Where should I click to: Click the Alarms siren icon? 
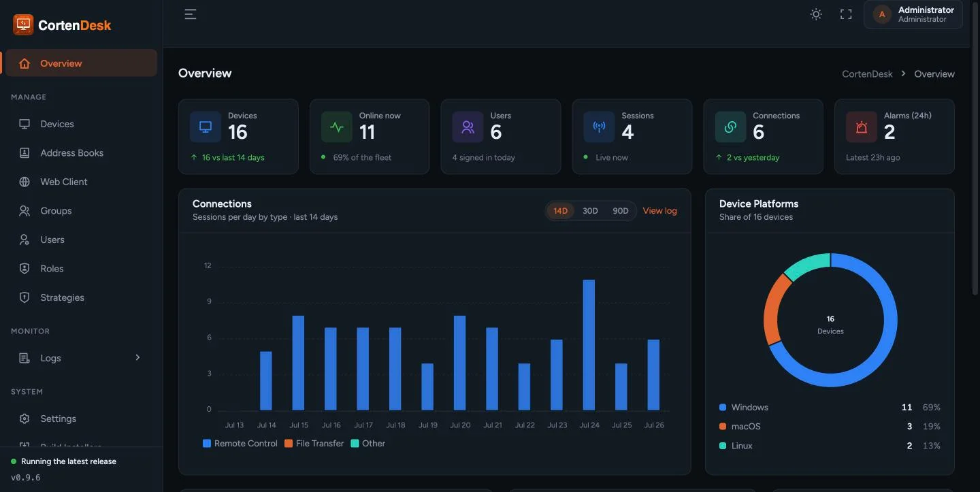[x=862, y=127]
